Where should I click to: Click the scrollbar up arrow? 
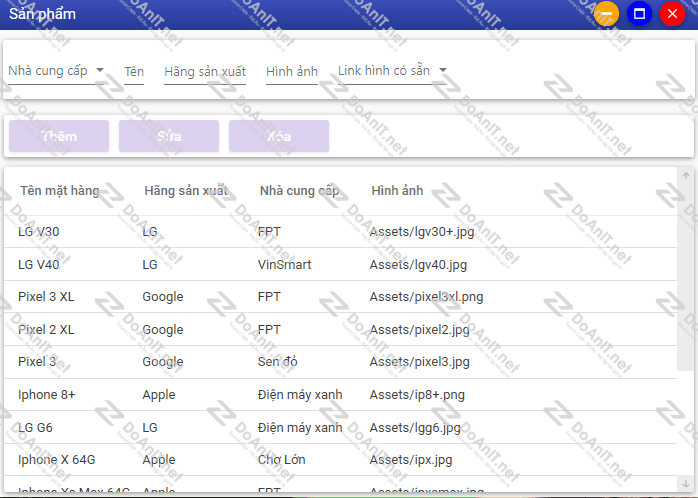pyautogui.click(x=686, y=175)
